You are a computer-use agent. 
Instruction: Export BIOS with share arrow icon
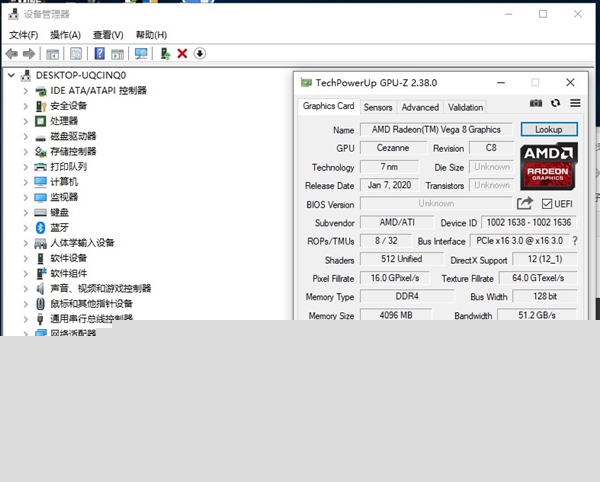coord(525,203)
